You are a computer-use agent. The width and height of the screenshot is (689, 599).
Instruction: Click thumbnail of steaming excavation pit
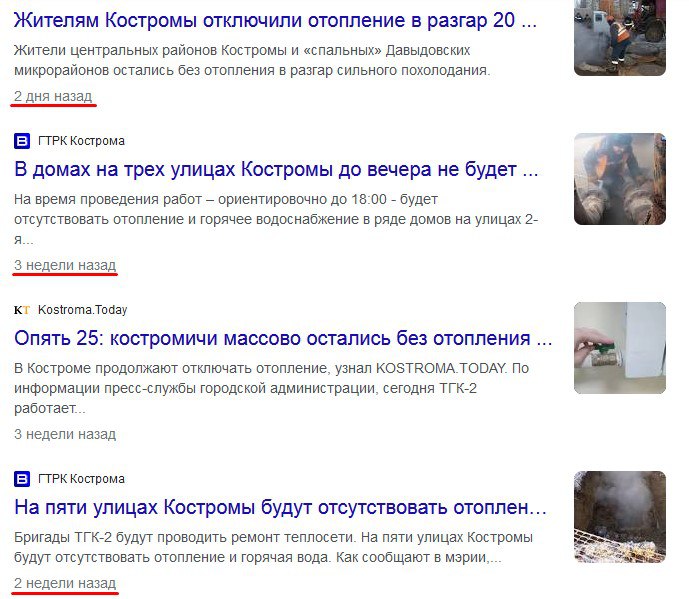coord(620,517)
